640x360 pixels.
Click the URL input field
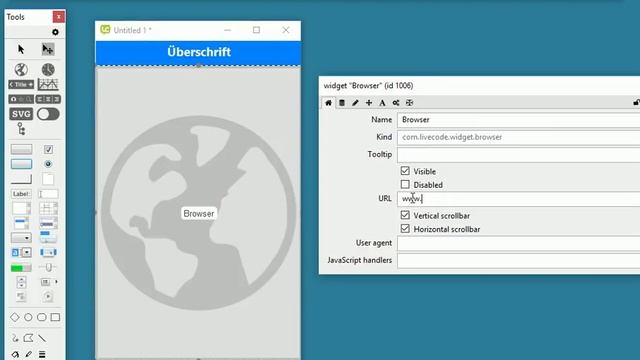[518, 199]
